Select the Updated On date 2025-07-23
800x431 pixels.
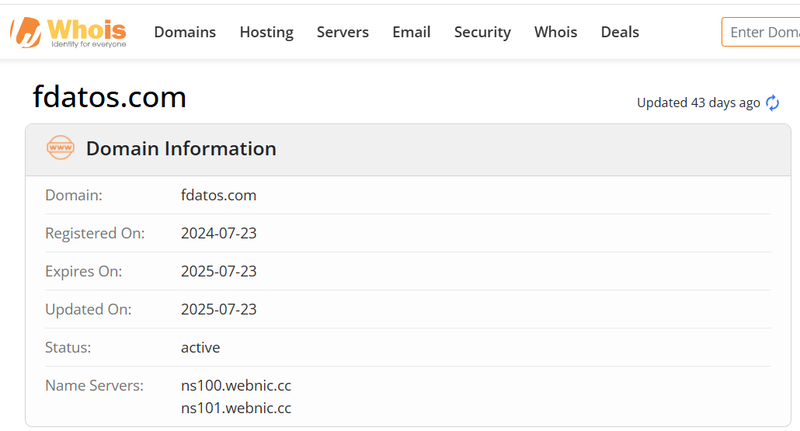tap(218, 310)
